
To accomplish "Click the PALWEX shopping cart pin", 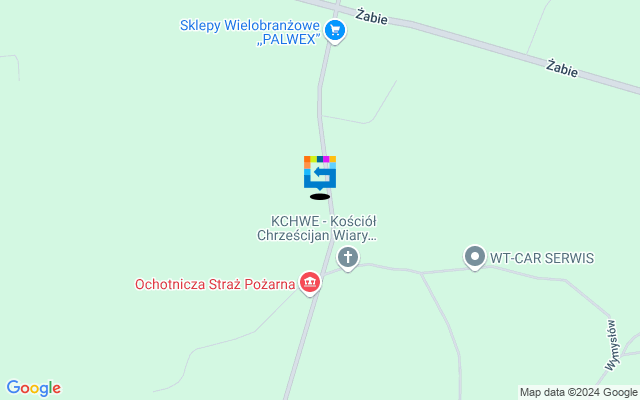I will pos(335,32).
